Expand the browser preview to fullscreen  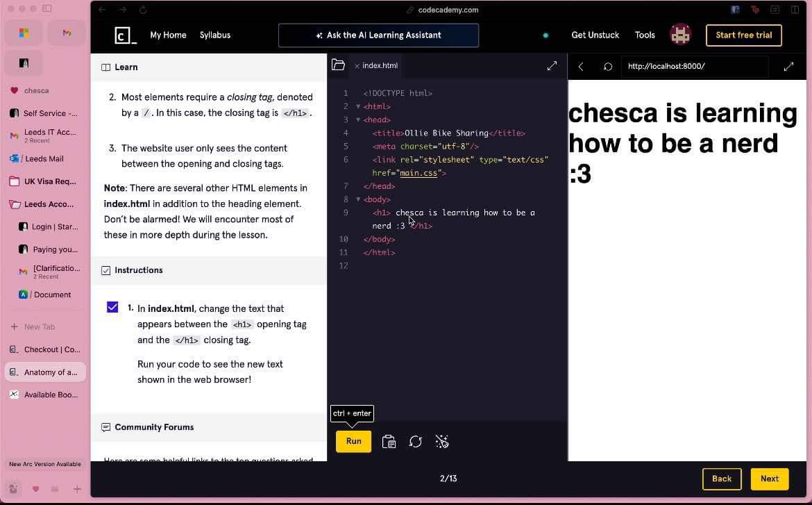click(x=788, y=67)
